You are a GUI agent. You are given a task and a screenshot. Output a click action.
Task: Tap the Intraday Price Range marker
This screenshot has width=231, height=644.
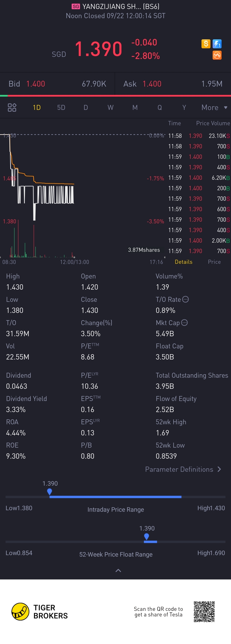coord(50,492)
